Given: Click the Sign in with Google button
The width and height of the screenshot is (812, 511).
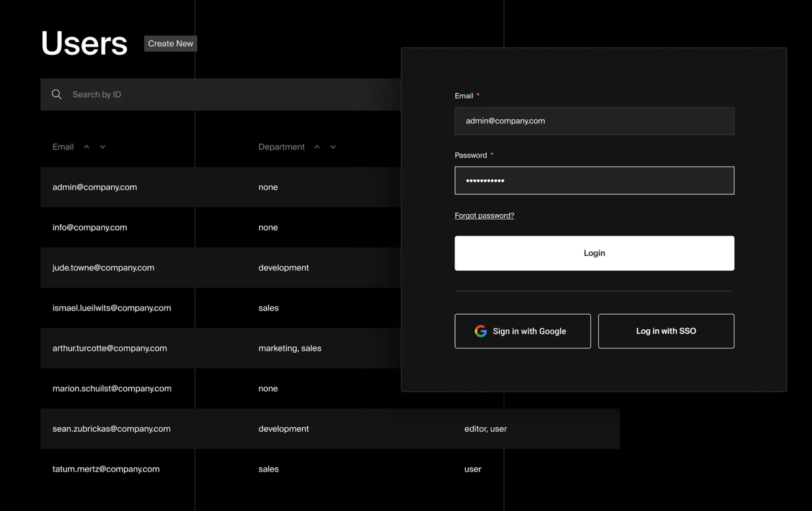Looking at the screenshot, I should [x=522, y=331].
